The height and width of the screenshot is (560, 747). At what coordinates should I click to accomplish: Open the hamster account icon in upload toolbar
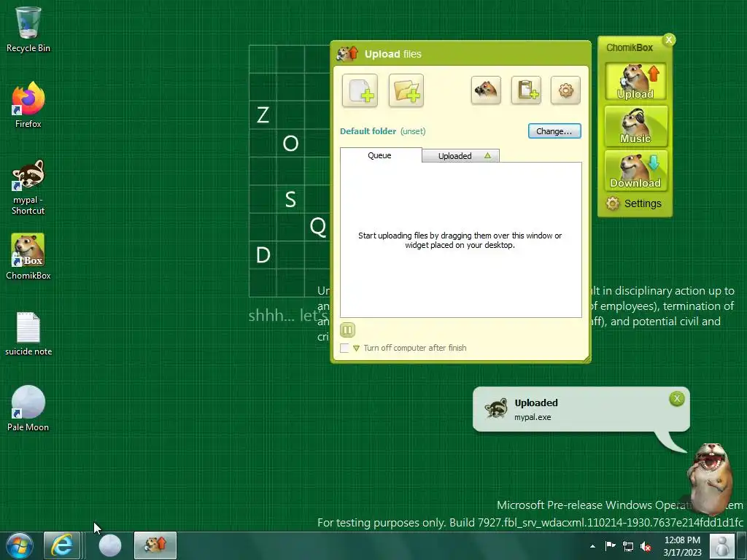(486, 90)
